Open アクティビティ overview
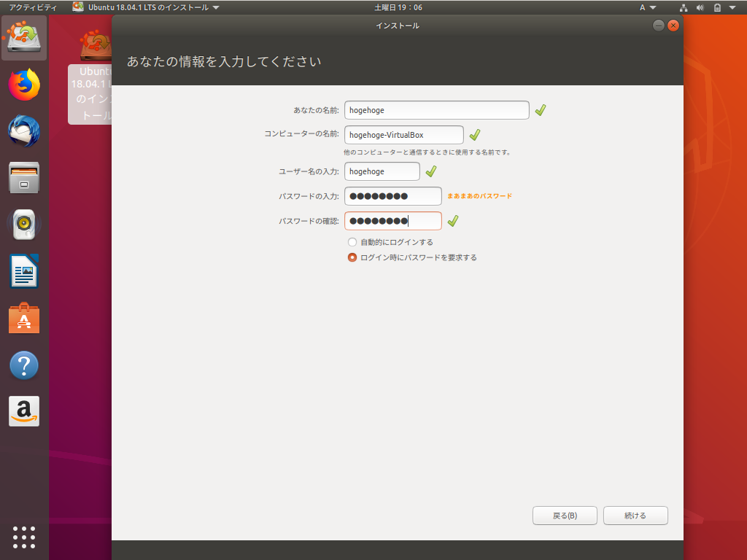Image resolution: width=747 pixels, height=560 pixels. (x=33, y=7)
